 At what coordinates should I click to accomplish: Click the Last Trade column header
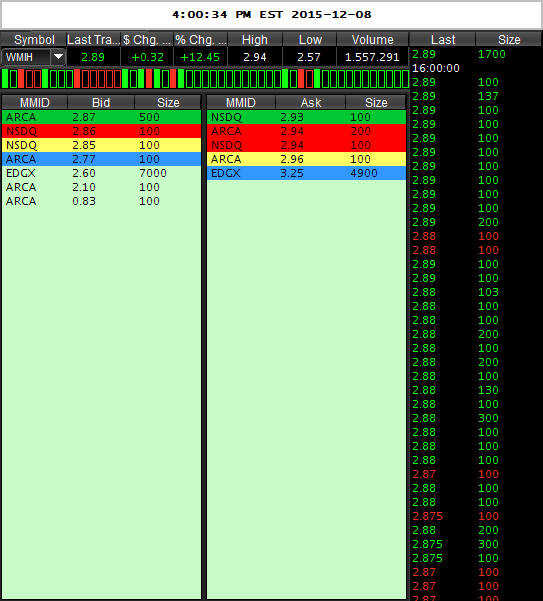click(x=93, y=39)
